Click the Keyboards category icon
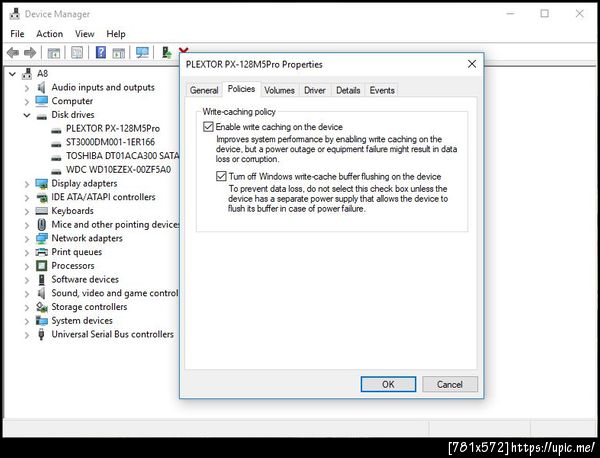The image size is (600, 458). point(41,211)
